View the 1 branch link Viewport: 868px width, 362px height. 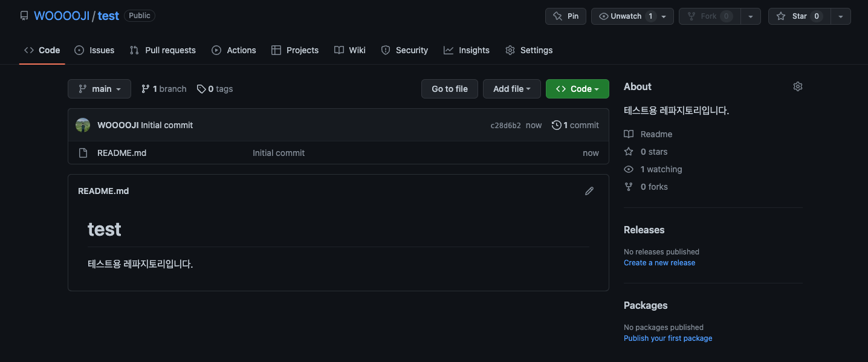(x=164, y=89)
